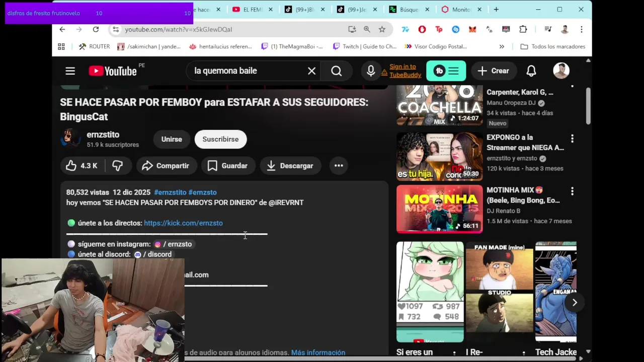644x362 pixels.
Task: Open the TubeBuddy menu button
Action: 446,71
